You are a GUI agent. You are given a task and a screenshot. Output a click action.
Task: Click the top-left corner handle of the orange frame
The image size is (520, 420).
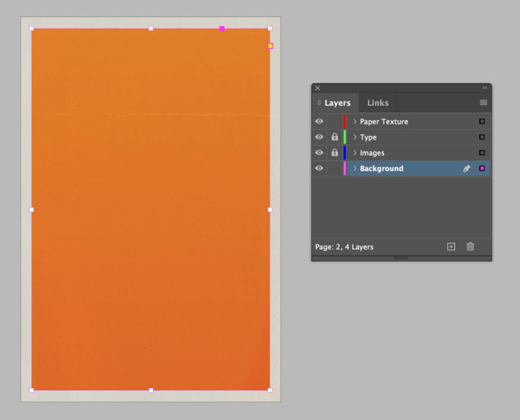click(31, 29)
